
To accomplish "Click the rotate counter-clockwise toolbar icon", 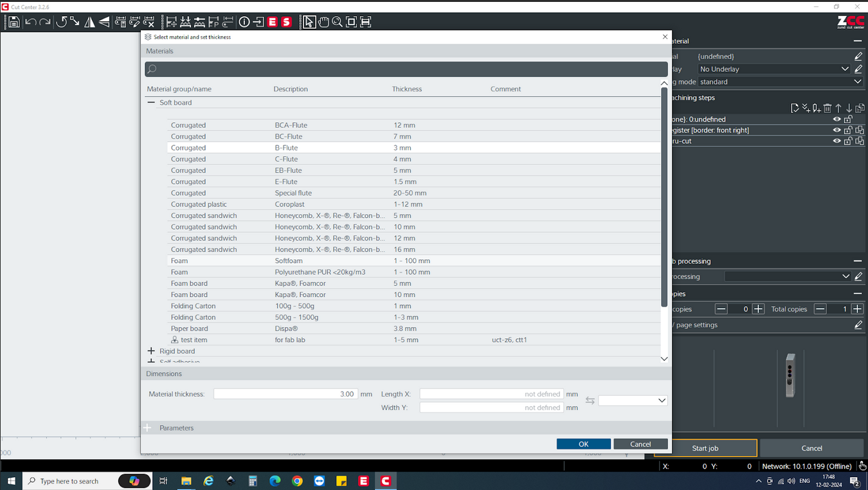I will click(61, 22).
